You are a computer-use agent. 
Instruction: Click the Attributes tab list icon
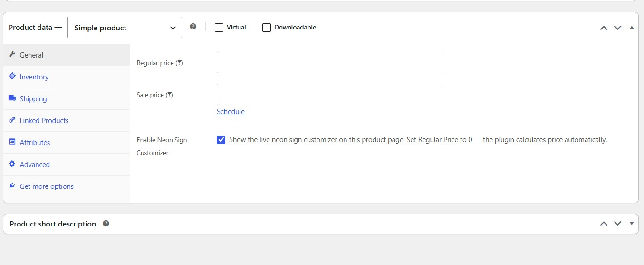click(12, 142)
